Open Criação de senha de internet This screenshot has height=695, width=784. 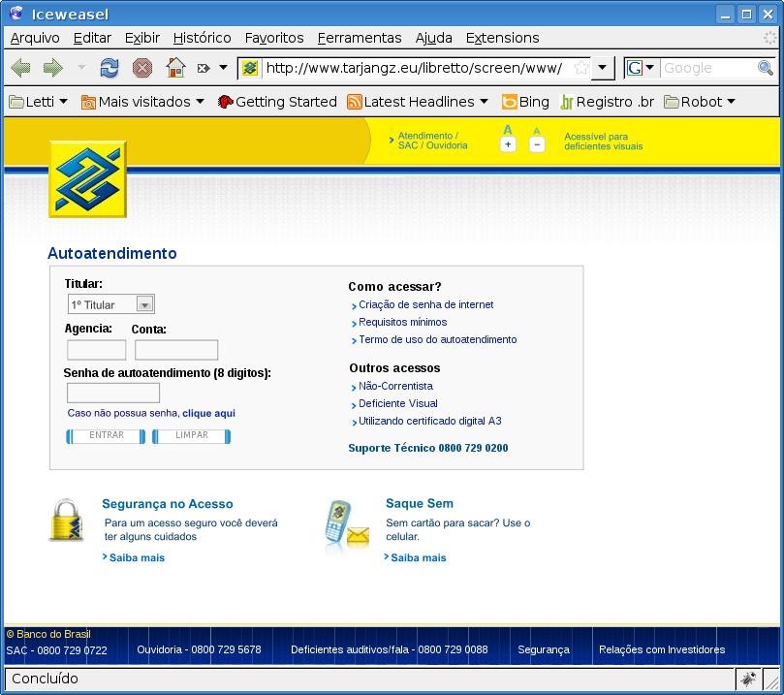pyautogui.click(x=426, y=304)
